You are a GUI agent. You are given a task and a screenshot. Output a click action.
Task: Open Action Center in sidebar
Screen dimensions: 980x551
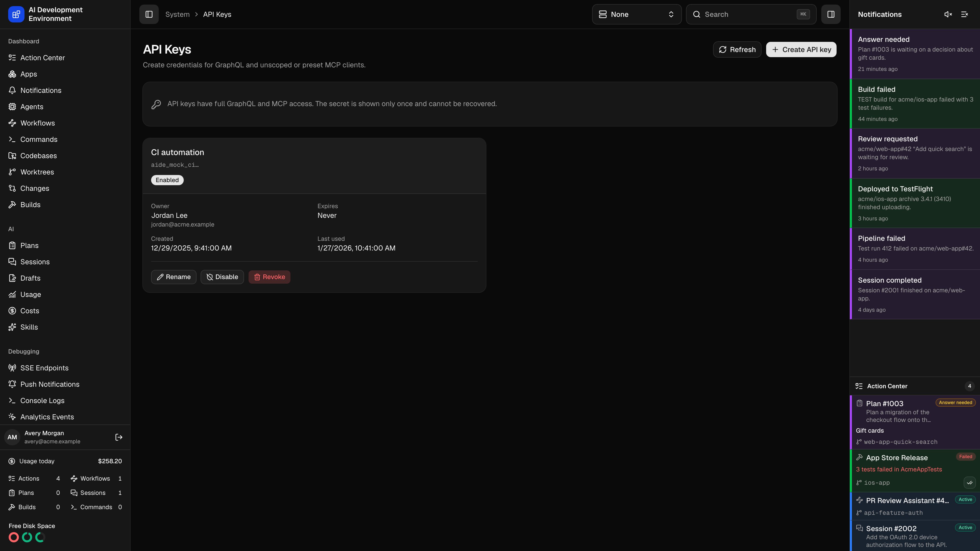[65, 58]
